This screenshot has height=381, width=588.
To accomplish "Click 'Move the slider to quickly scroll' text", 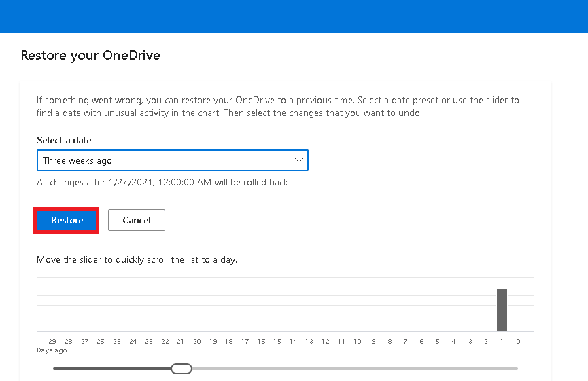I will click(x=137, y=259).
